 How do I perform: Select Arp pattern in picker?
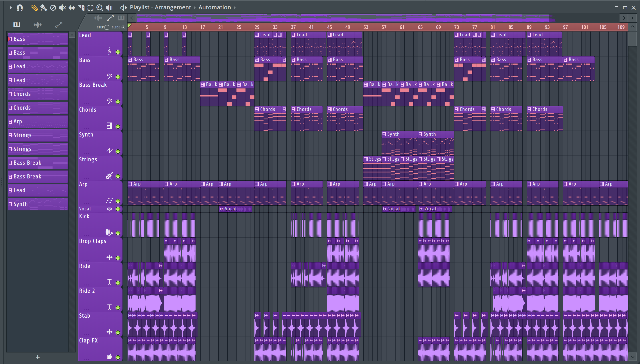coord(38,121)
